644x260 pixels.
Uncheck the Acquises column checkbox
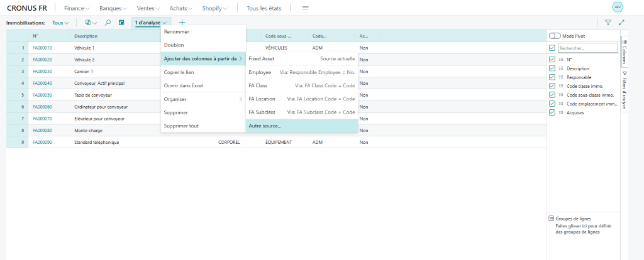(x=552, y=112)
